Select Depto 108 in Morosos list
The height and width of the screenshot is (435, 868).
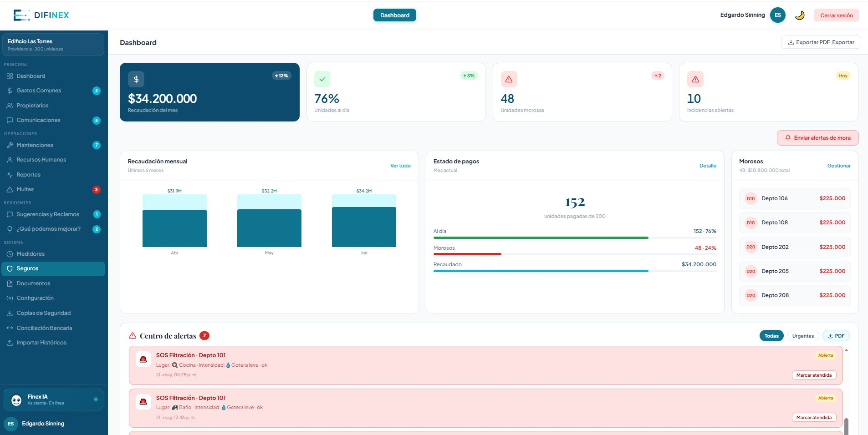tap(795, 223)
